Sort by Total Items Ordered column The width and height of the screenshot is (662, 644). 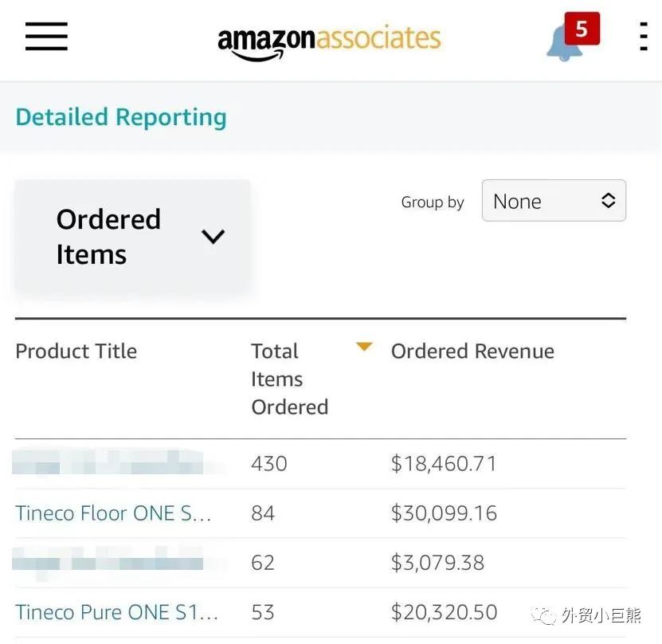point(290,379)
